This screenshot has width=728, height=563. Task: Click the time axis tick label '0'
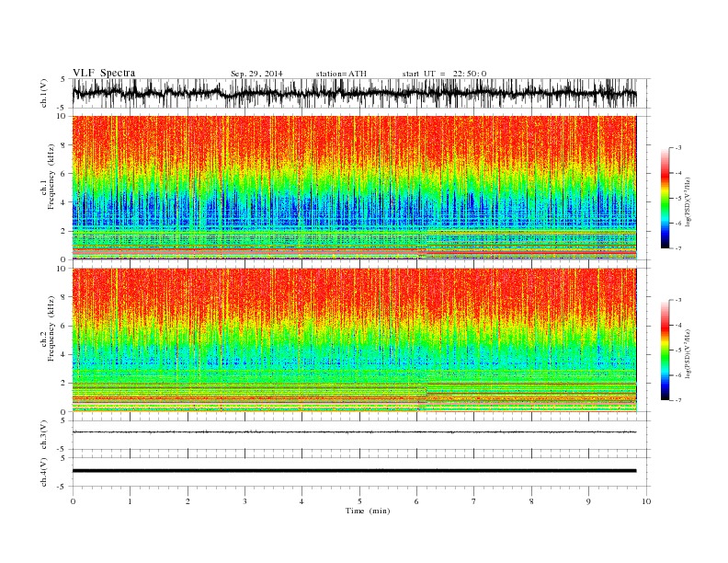pyautogui.click(x=73, y=501)
